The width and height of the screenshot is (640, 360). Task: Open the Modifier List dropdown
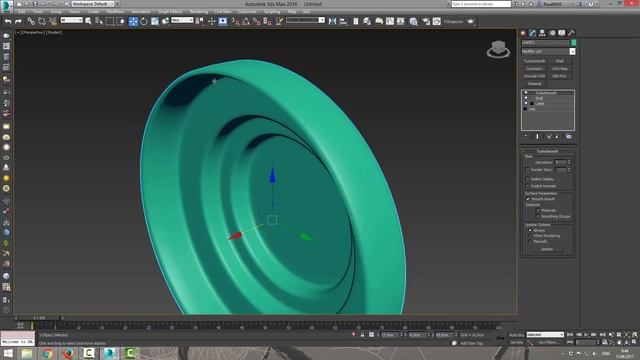pos(572,51)
